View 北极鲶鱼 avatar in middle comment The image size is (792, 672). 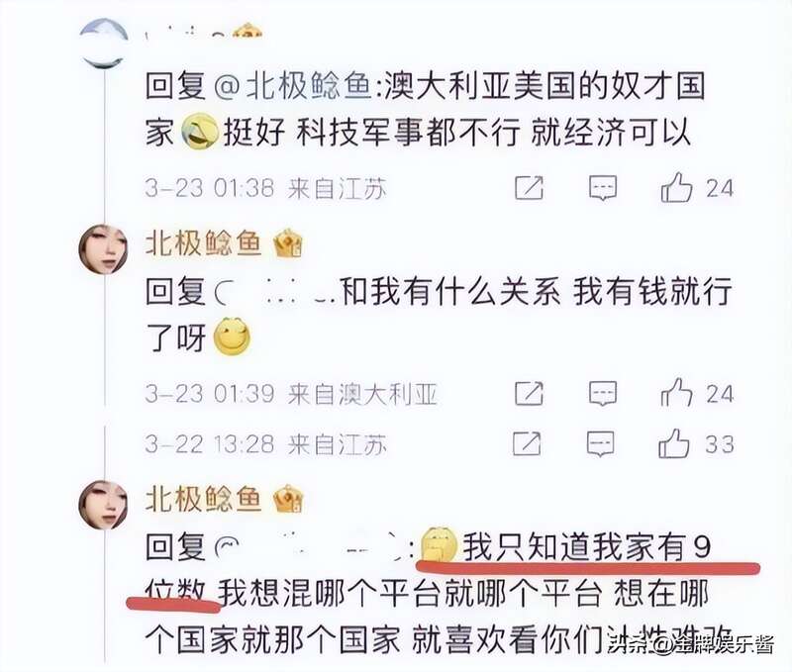coord(104,249)
